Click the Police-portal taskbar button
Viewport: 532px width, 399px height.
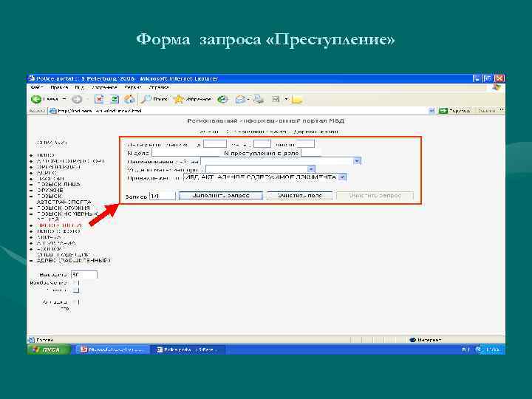click(x=188, y=349)
